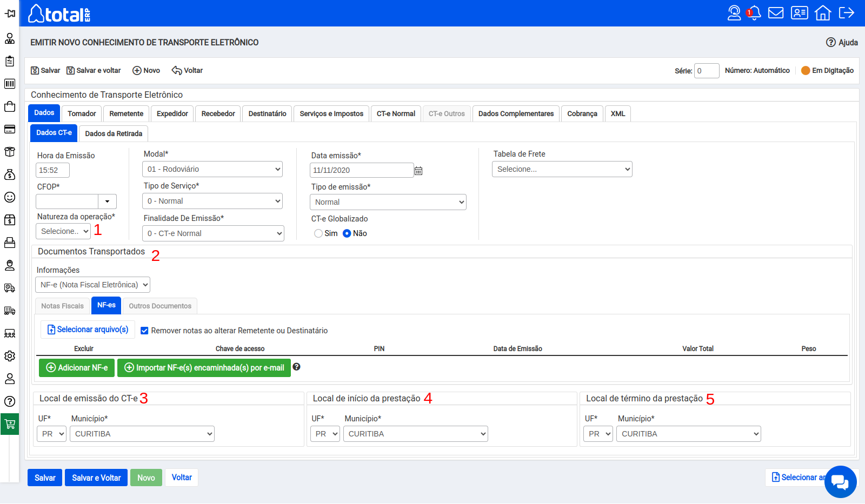Open the green shopping cart sidebar icon
Viewport: 865px width, 504px height.
point(10,424)
